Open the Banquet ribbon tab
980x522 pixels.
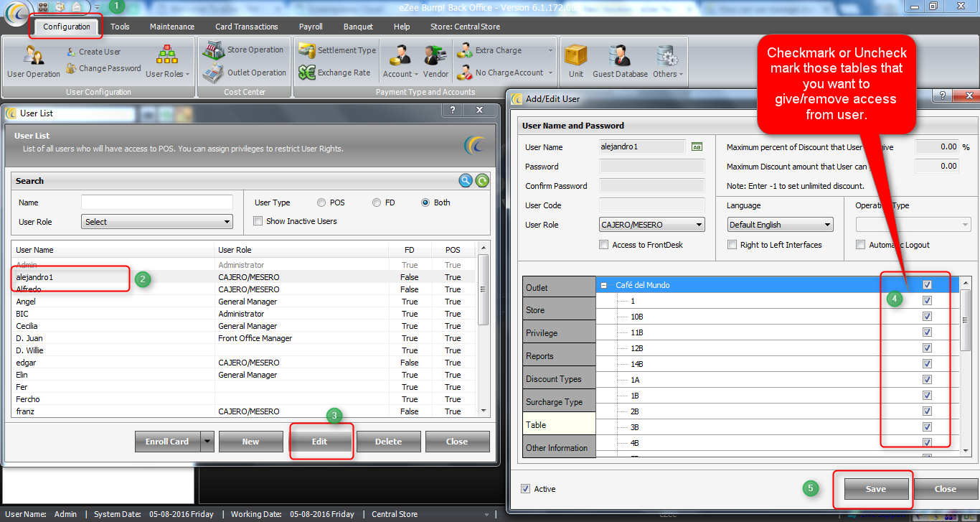coord(358,27)
